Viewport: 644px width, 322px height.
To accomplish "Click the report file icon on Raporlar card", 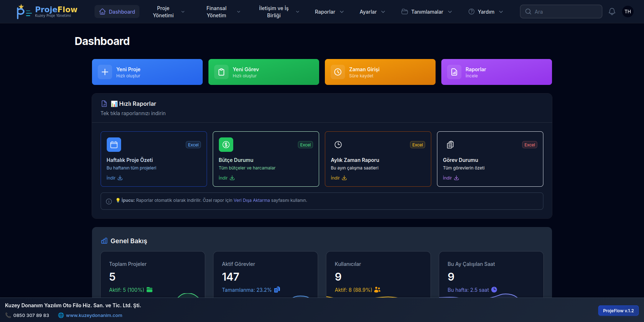I will point(454,72).
